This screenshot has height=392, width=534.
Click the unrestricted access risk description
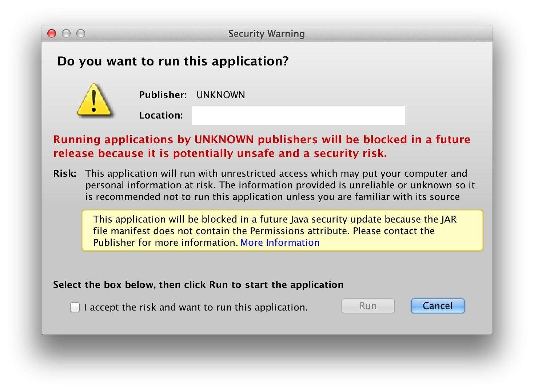tap(280, 185)
